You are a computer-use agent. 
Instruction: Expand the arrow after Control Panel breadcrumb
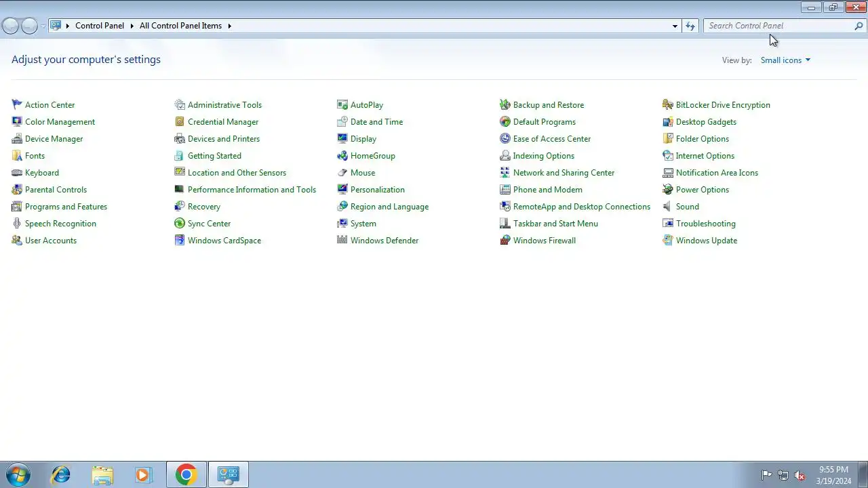132,26
